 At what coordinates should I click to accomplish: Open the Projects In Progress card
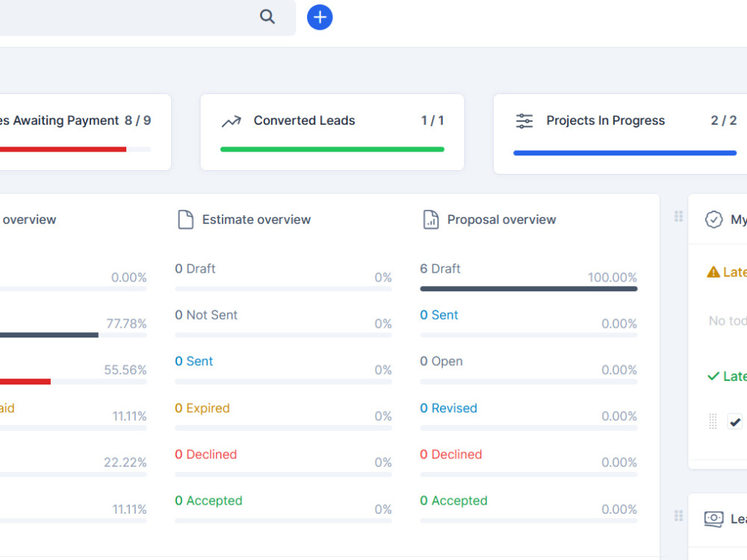point(620,134)
